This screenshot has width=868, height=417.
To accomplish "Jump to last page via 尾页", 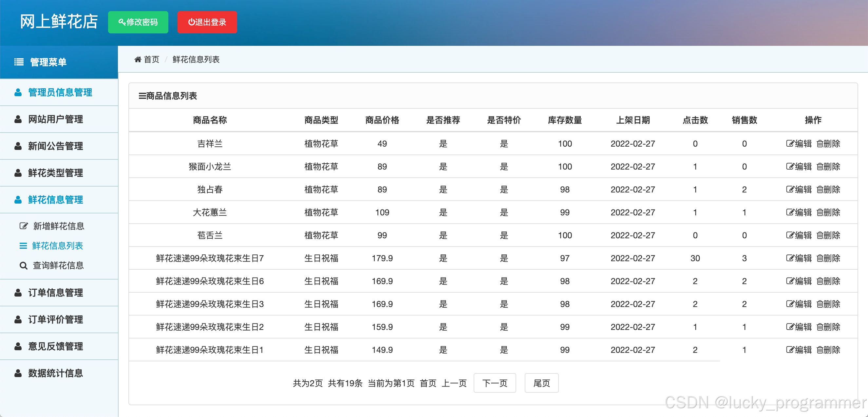I will [x=541, y=383].
